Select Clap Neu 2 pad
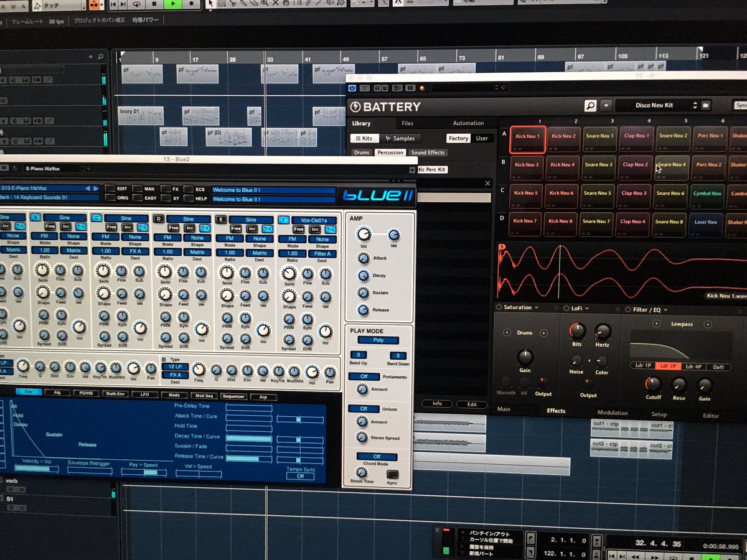Screen dimensions: 747x560 636,168
